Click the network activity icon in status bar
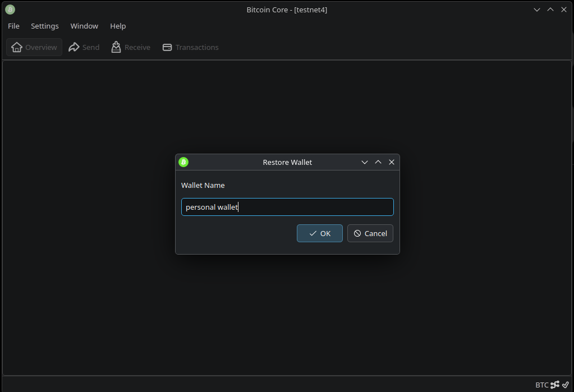This screenshot has width=574, height=392. (555, 385)
